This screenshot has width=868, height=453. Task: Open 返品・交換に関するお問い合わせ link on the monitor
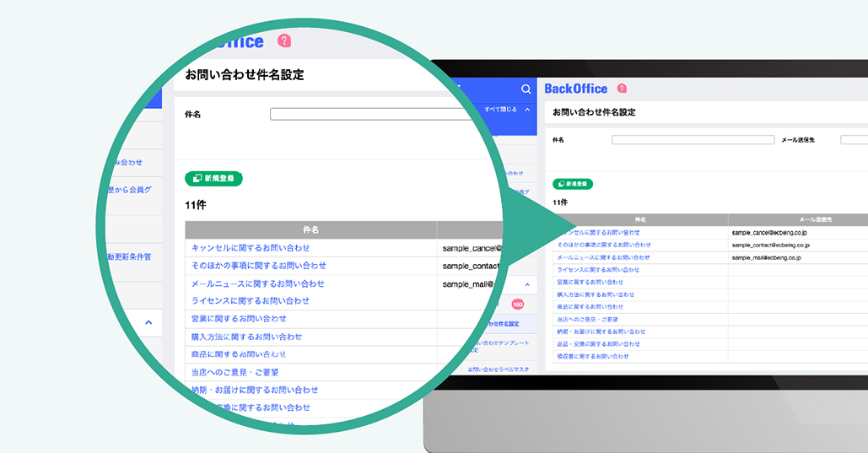click(598, 344)
